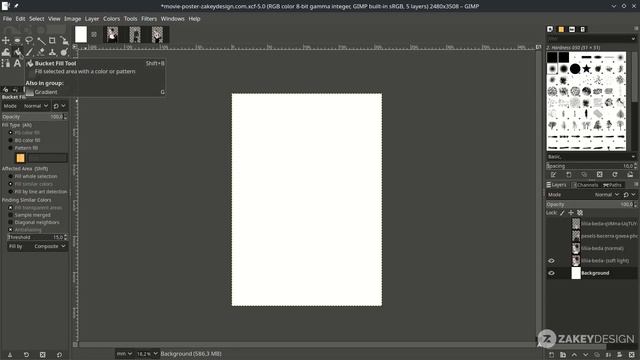Click the orange pattern swatch
The width and height of the screenshot is (640, 360).
(x=20, y=158)
